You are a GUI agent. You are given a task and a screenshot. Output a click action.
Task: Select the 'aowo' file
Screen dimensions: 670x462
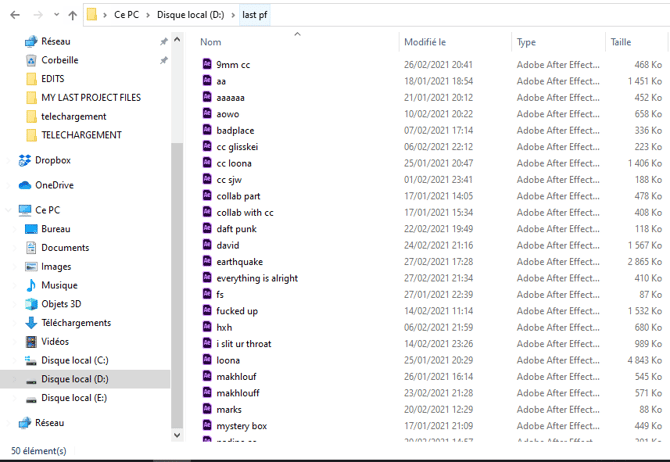tap(228, 114)
